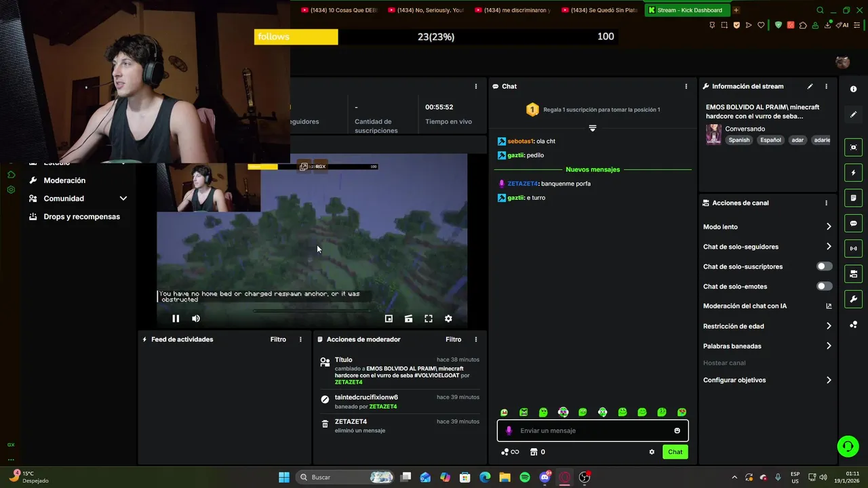Screen dimensions: 868x488
Task: Open emoji picker in message box
Action: click(x=677, y=430)
